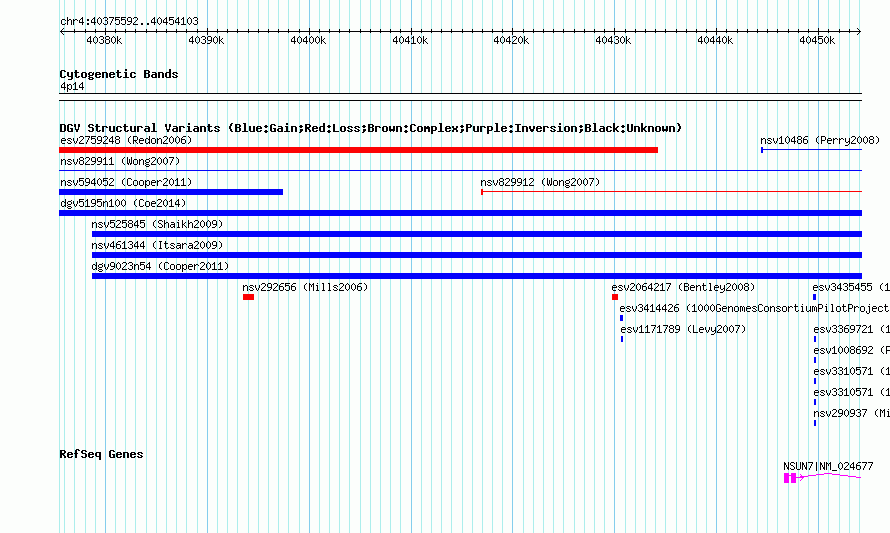Open the dgv9023n54 (Cooper2011) label
Image resolution: width=890 pixels, height=533 pixels.
pos(160,266)
